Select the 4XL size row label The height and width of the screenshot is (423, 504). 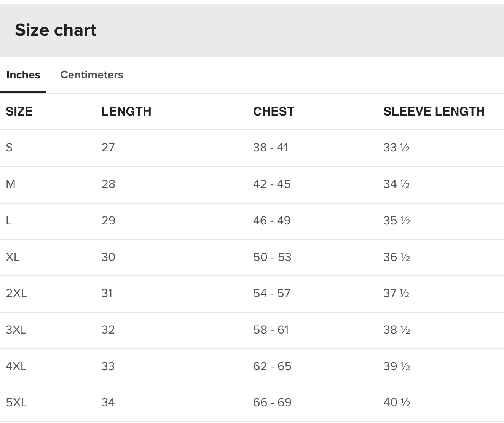16,366
